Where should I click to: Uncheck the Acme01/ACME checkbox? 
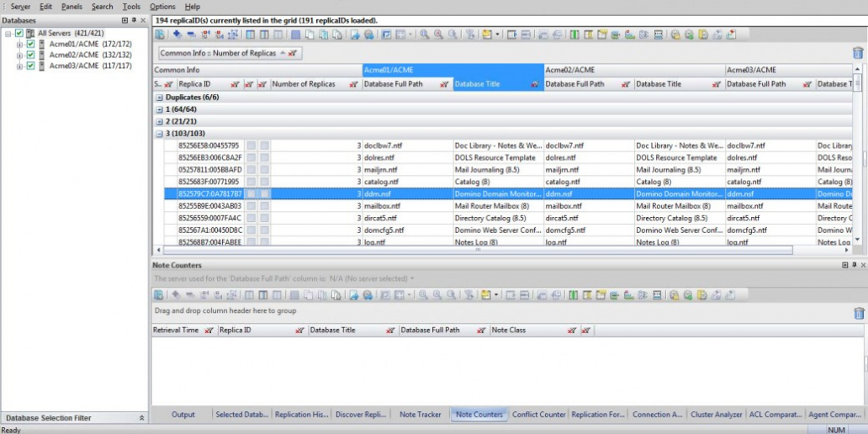(30, 44)
